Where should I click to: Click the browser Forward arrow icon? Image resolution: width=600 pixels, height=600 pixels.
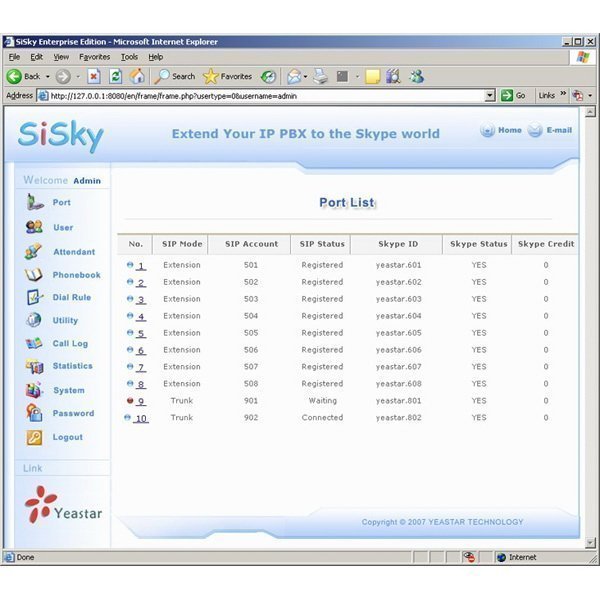click(x=63, y=77)
